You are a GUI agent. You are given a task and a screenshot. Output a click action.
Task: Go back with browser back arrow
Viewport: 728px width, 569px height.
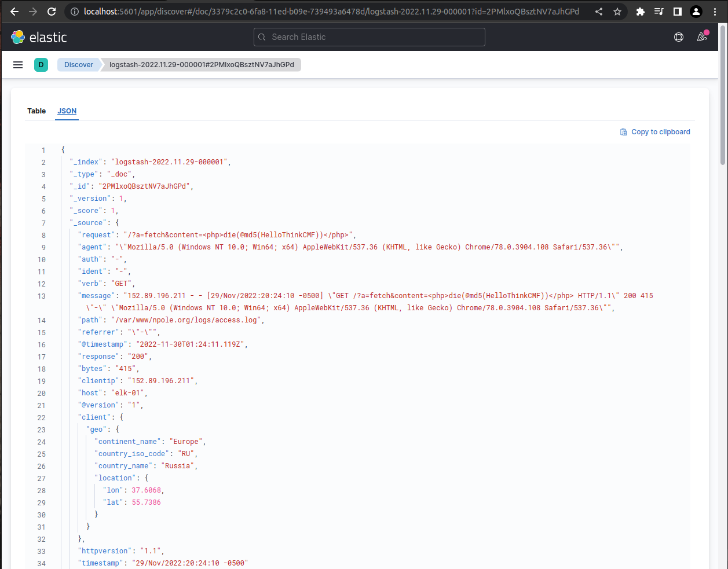tap(14, 12)
